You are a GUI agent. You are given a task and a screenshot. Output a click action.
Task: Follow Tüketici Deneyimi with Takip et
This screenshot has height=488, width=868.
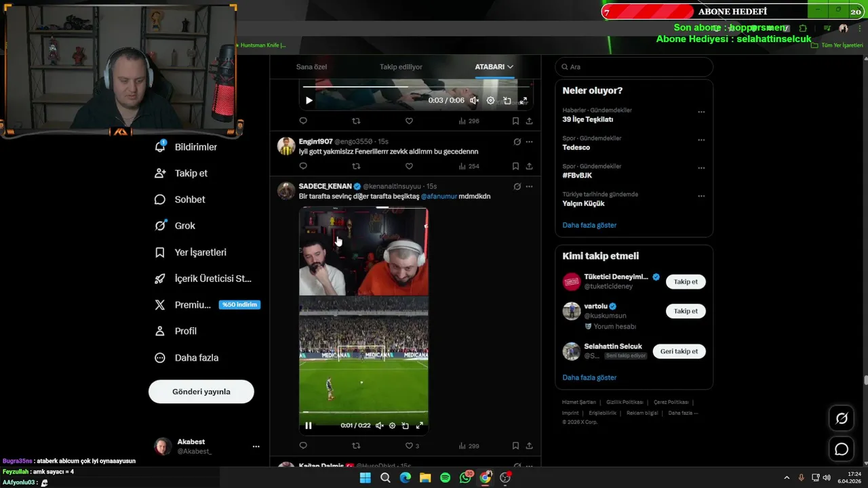(x=686, y=282)
